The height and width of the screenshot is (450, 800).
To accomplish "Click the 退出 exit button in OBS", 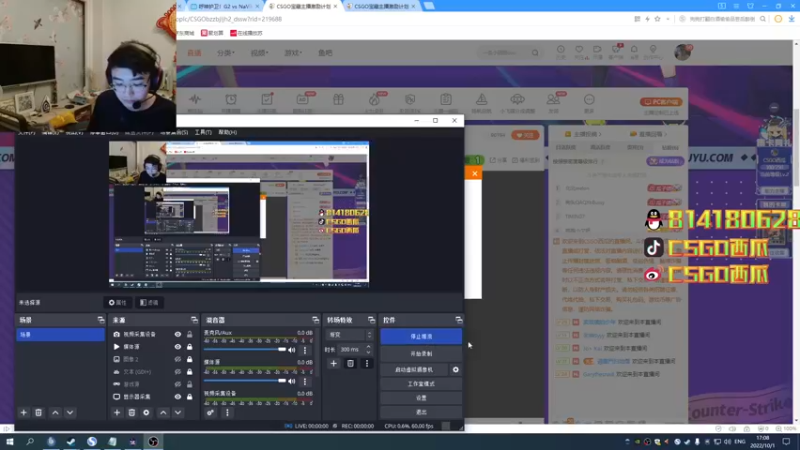I will [x=421, y=412].
